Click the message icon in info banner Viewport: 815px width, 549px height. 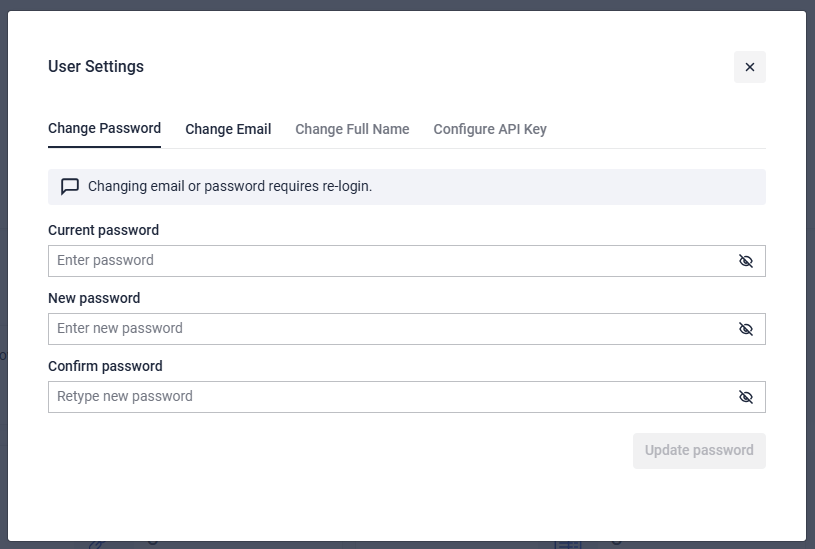(70, 187)
